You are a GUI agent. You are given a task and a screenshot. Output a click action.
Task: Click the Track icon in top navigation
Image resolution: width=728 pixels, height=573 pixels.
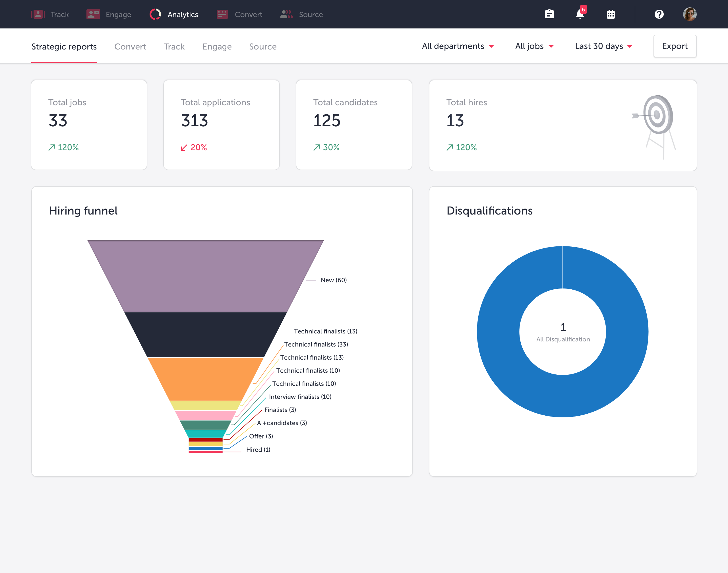click(38, 15)
